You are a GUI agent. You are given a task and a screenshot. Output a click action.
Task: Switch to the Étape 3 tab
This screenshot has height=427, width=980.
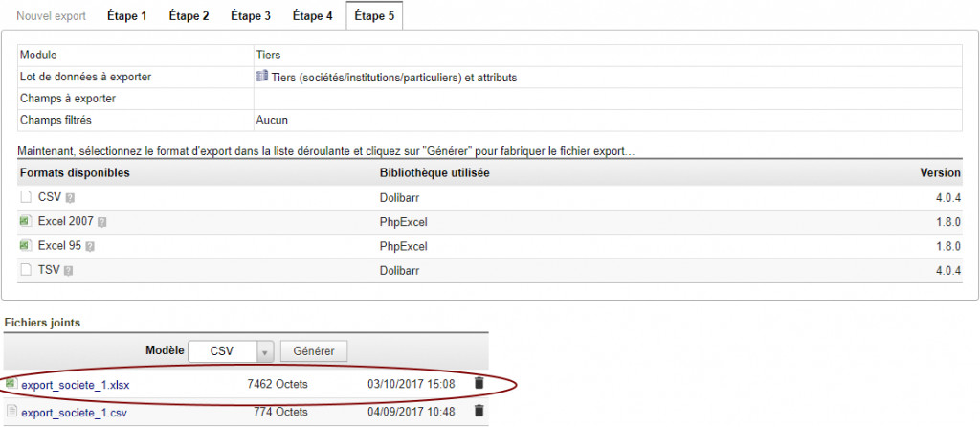point(251,16)
